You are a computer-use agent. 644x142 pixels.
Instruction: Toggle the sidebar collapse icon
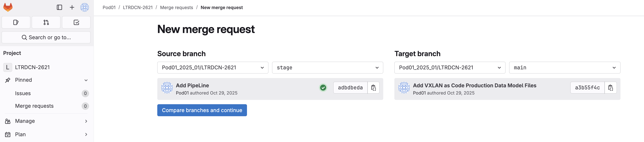[59, 7]
